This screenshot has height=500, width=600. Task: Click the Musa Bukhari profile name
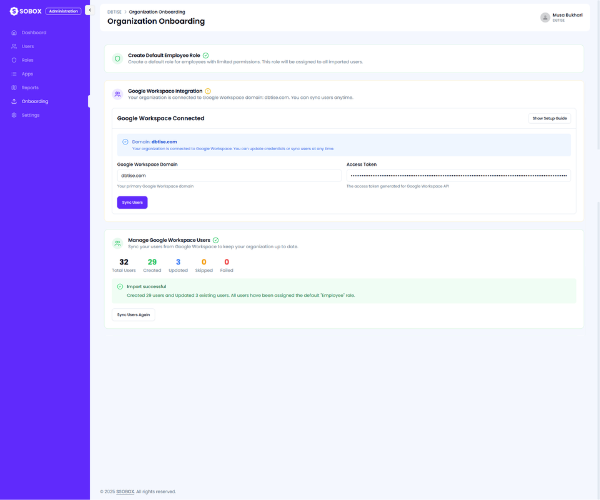point(567,15)
